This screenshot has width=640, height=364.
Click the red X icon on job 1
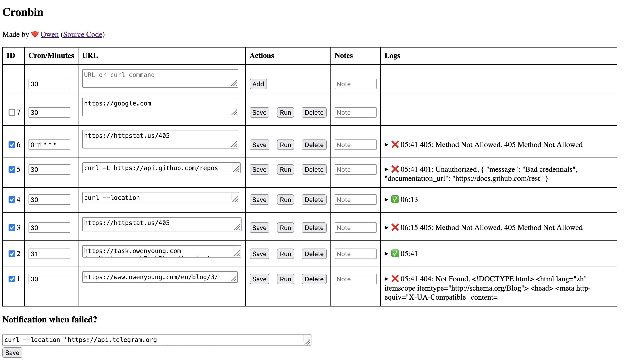pos(395,279)
